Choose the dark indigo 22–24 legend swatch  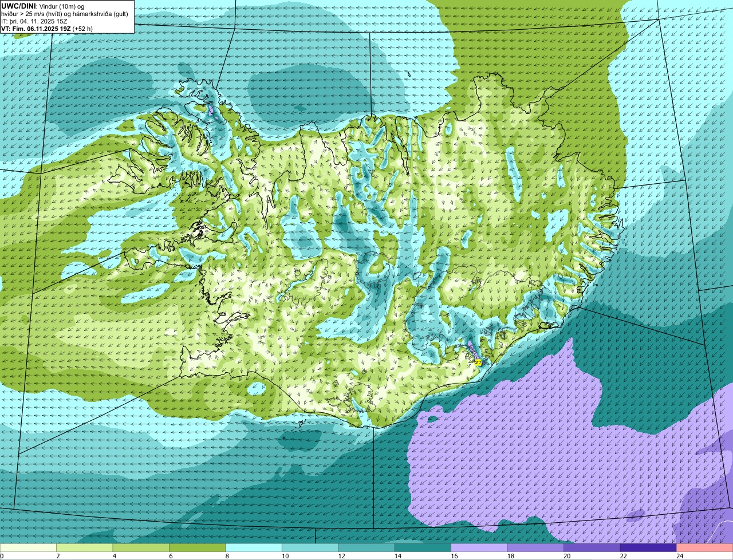point(648,548)
